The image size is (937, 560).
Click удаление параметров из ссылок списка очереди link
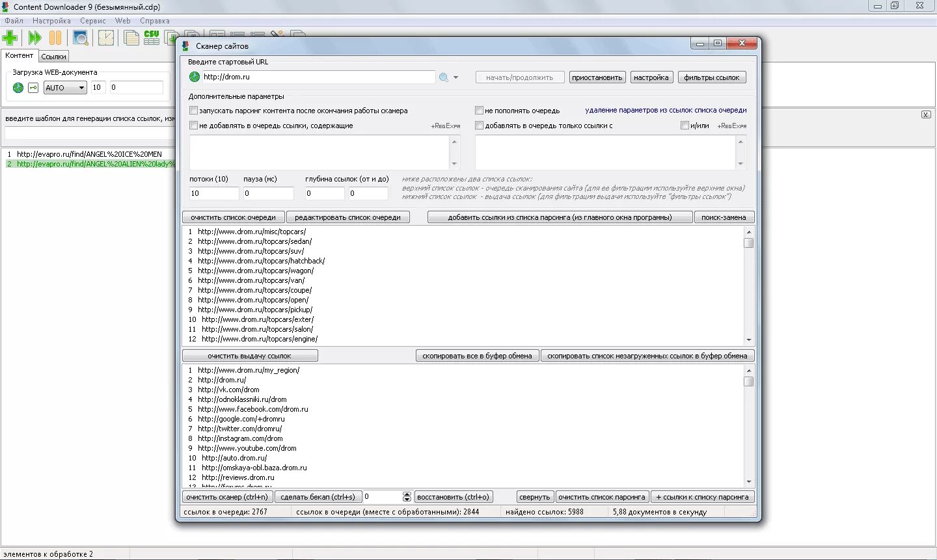point(666,111)
